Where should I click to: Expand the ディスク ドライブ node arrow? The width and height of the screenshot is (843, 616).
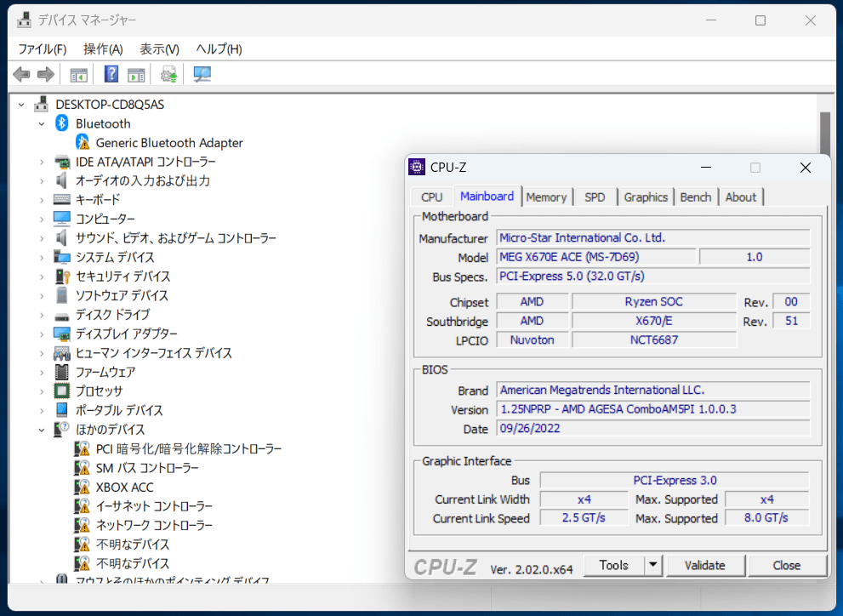(x=42, y=315)
